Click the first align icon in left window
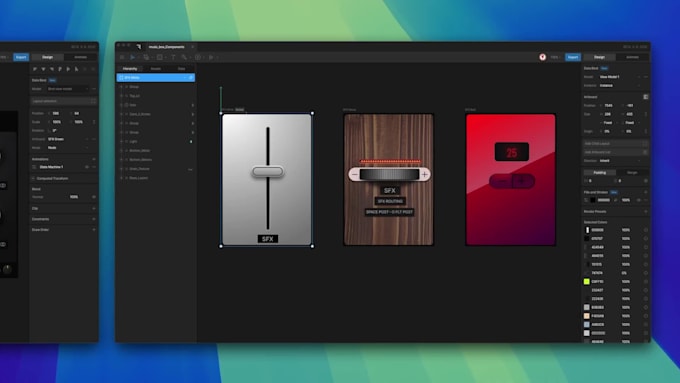 (x=35, y=69)
